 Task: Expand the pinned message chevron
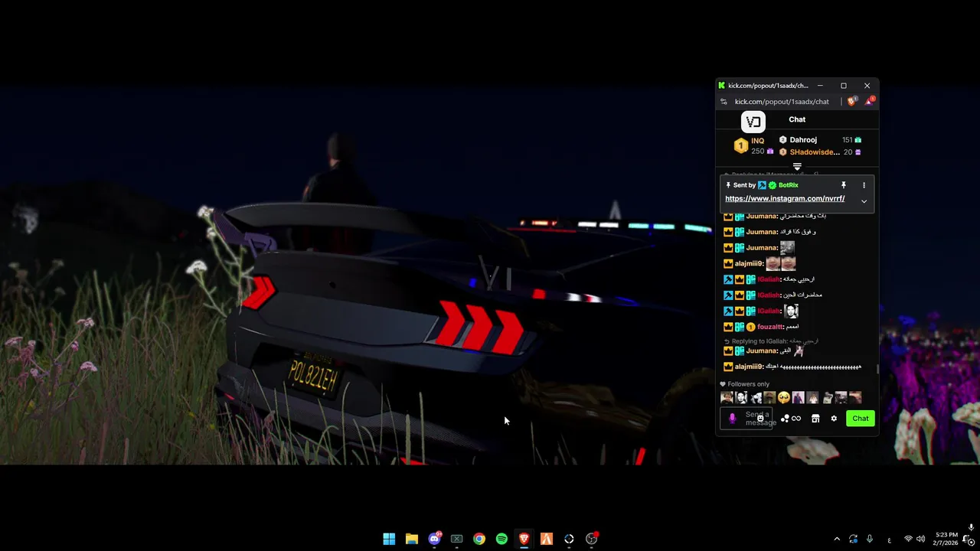(x=864, y=201)
